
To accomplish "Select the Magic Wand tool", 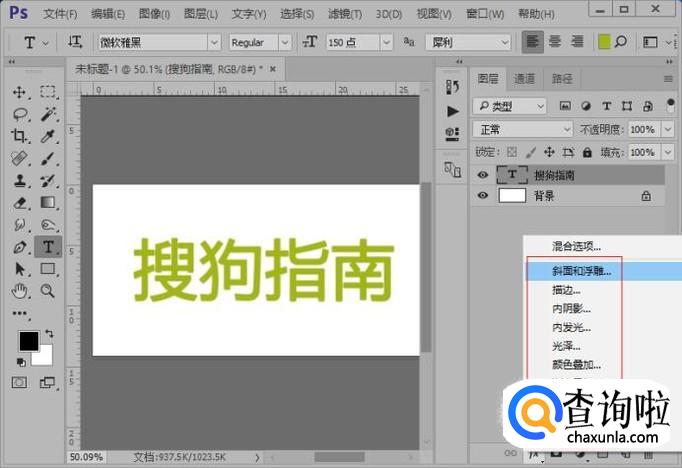I will click(x=48, y=114).
